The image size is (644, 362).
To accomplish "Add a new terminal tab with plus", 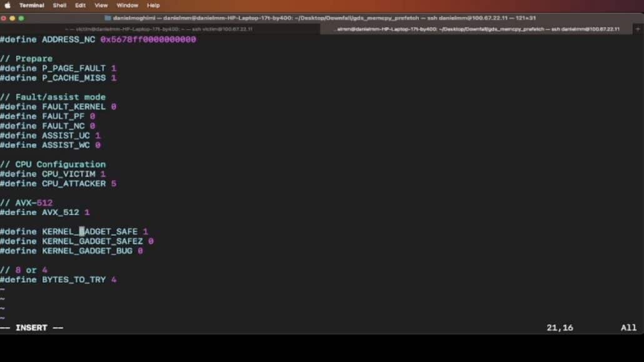I will pos(638,29).
